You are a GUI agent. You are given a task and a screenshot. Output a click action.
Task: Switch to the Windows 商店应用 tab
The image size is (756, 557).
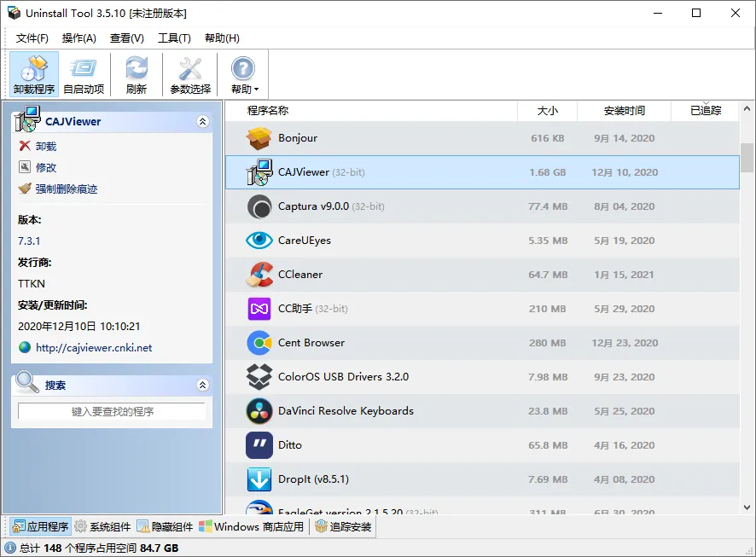(x=252, y=526)
